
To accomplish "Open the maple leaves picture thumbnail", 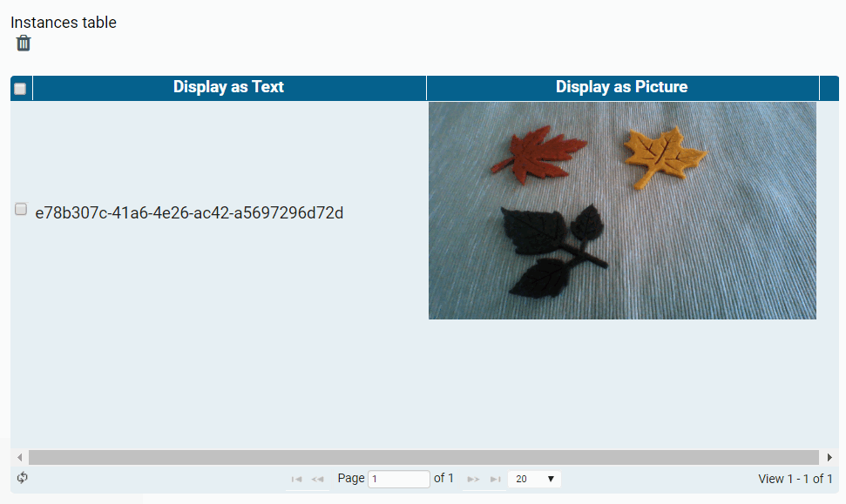I will point(622,211).
